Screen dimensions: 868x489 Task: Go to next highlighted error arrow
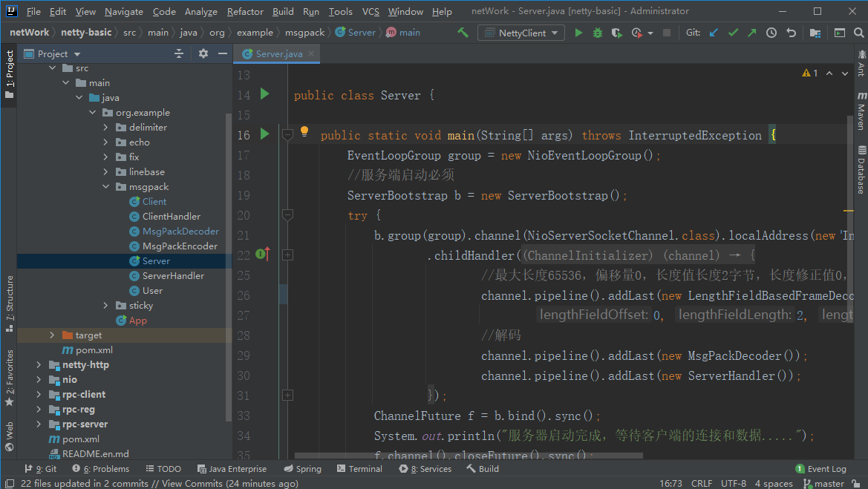pos(845,73)
